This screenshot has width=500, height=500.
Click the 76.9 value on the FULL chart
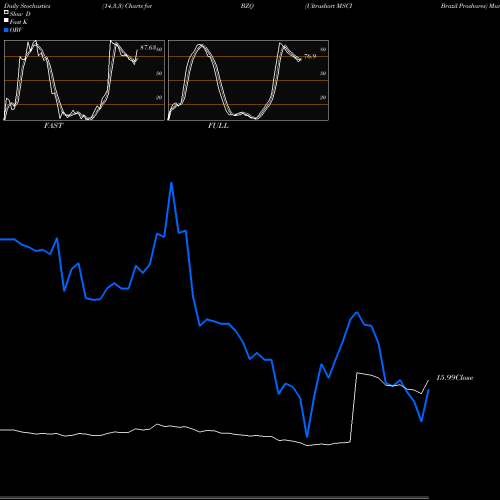[x=310, y=56]
